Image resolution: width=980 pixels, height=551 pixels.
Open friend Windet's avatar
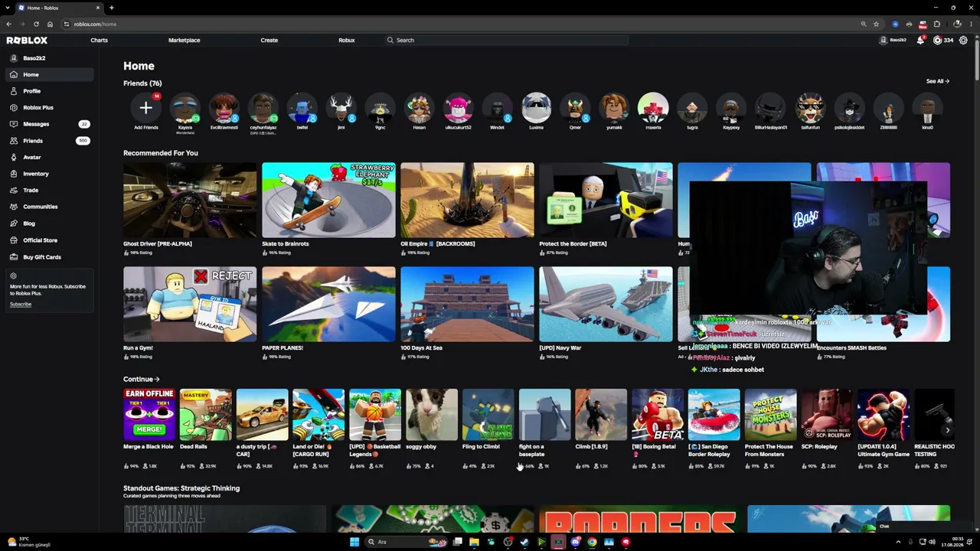click(x=497, y=108)
